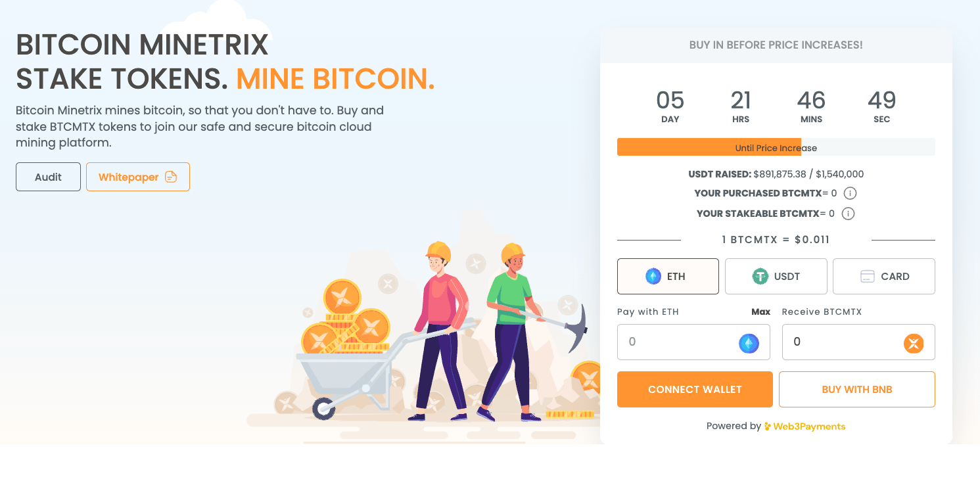The height and width of the screenshot is (485, 980).
Task: Set the maximum amount with the Max link
Action: tap(760, 312)
